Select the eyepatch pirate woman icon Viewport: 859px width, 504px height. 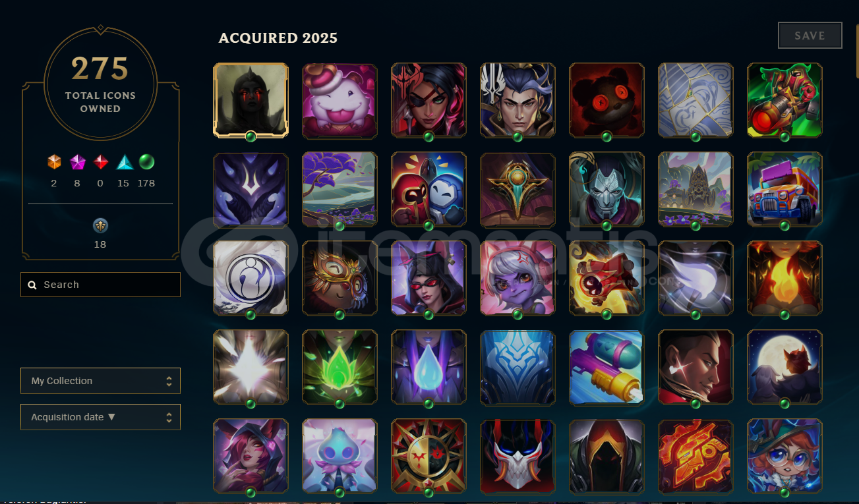[429, 100]
